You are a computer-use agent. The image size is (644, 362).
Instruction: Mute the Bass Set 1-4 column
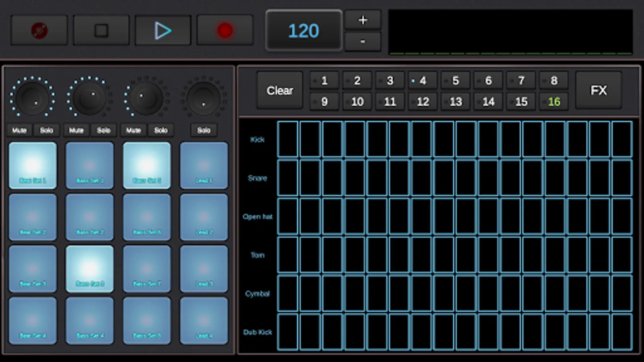tap(76, 130)
